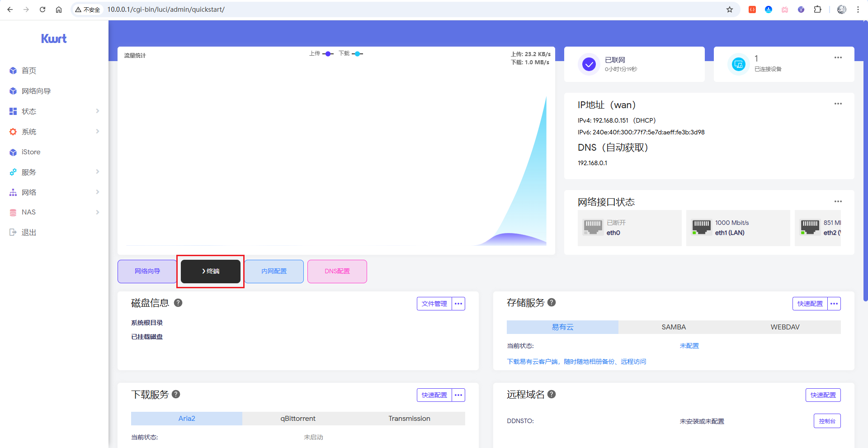This screenshot has width=868, height=448.
Task: Open more options beside 文件管理 button
Action: pos(458,304)
